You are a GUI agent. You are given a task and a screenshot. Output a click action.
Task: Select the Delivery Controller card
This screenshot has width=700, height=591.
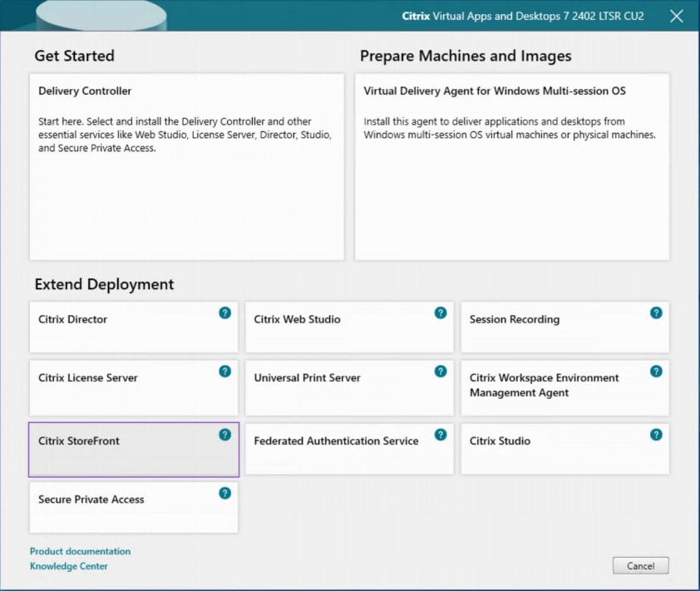click(x=186, y=167)
